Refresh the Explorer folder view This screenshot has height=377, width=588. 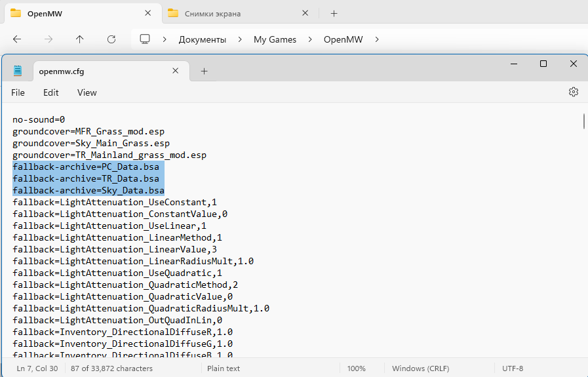coord(111,39)
